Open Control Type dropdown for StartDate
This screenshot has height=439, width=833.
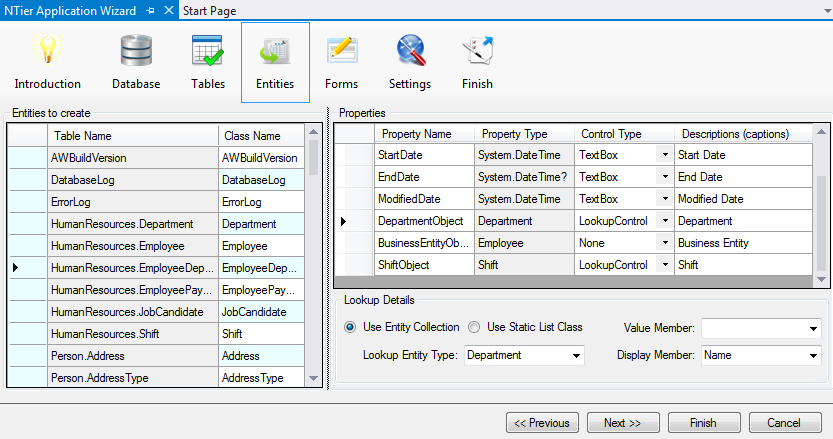(665, 155)
